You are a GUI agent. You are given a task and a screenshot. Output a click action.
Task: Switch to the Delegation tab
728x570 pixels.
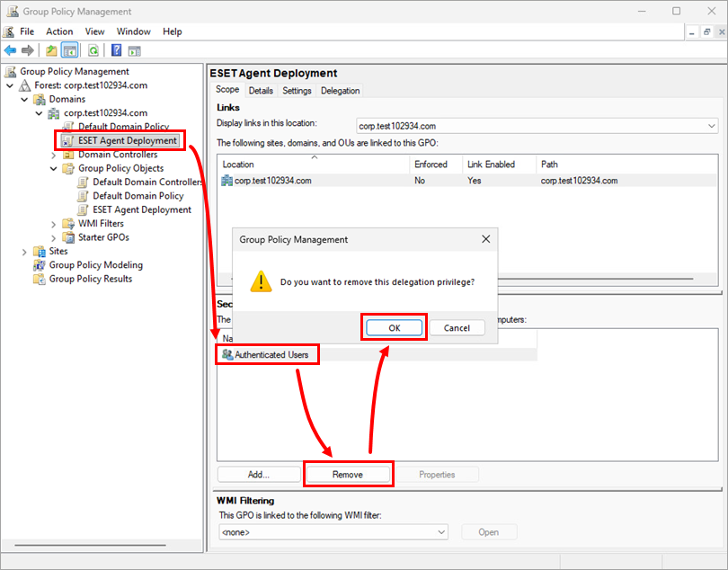(340, 91)
